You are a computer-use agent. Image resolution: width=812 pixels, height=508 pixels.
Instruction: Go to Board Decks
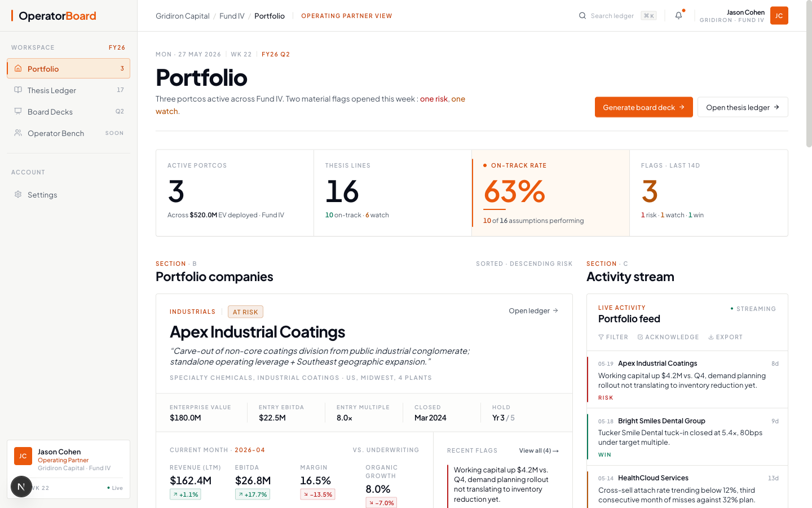tap(68, 111)
